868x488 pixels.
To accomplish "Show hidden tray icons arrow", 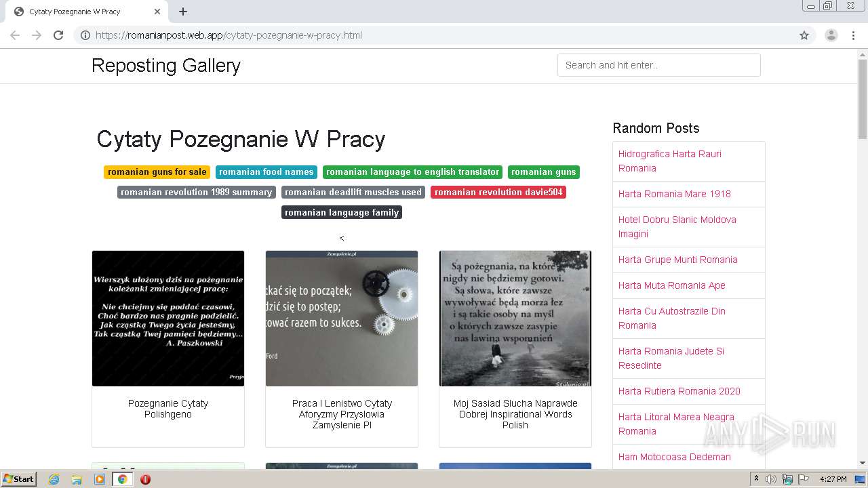I will click(x=756, y=479).
